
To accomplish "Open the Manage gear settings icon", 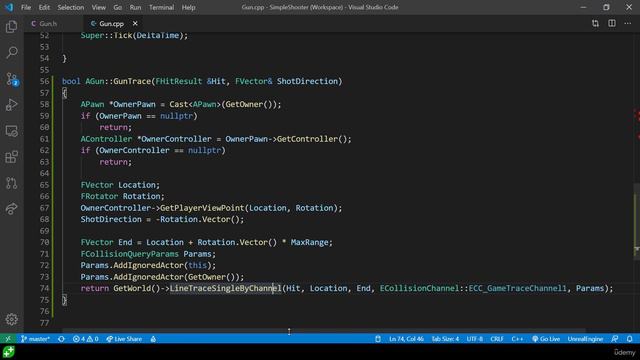I will [x=11, y=319].
